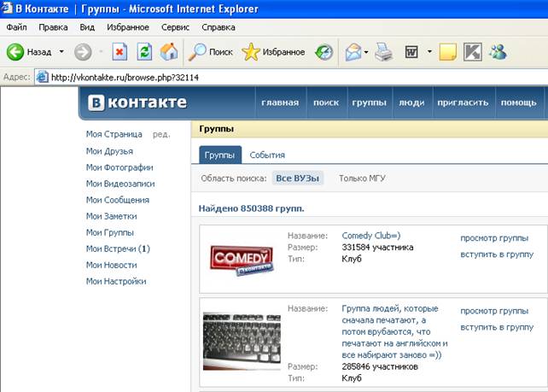Click the Stop loading red X icon
The width and height of the screenshot is (548, 392).
pyautogui.click(x=120, y=52)
